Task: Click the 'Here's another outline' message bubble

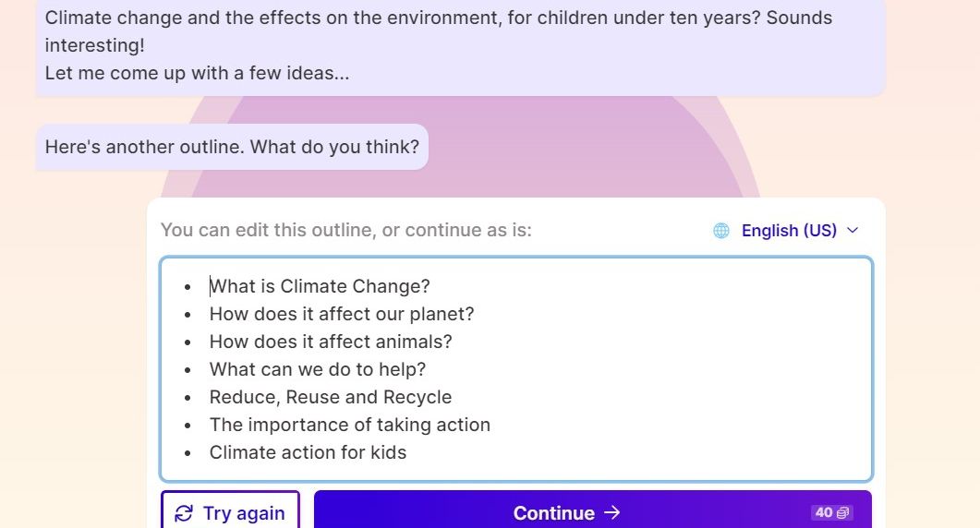Action: (232, 147)
